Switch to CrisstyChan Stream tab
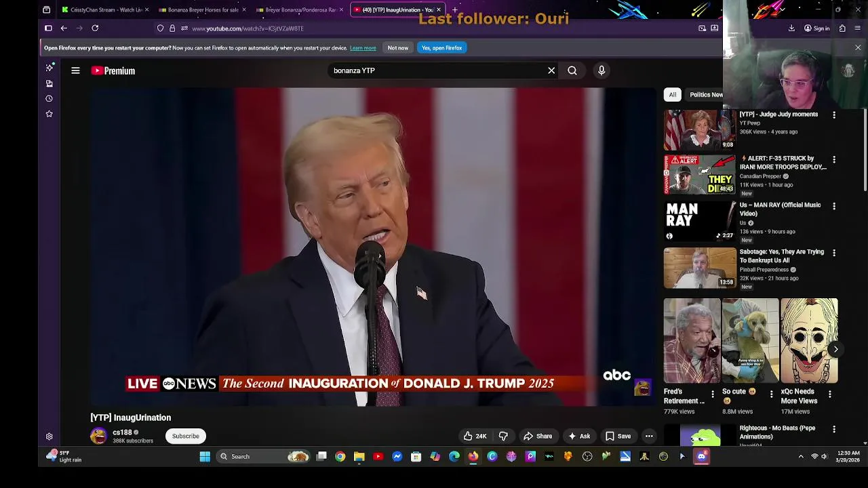This screenshot has height=488, width=868. 105,9
